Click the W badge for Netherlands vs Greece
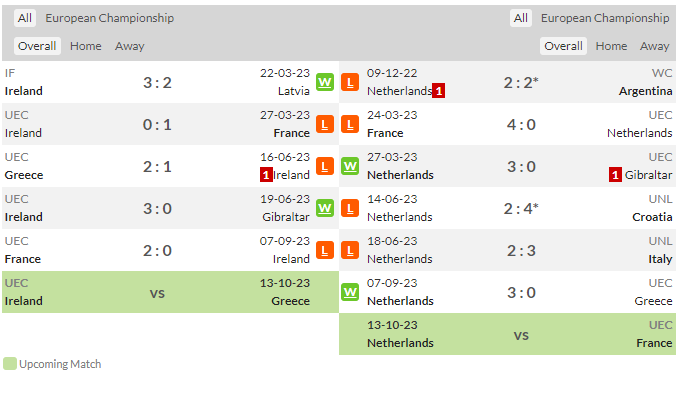Image resolution: width=678 pixels, height=394 pixels. click(x=350, y=292)
